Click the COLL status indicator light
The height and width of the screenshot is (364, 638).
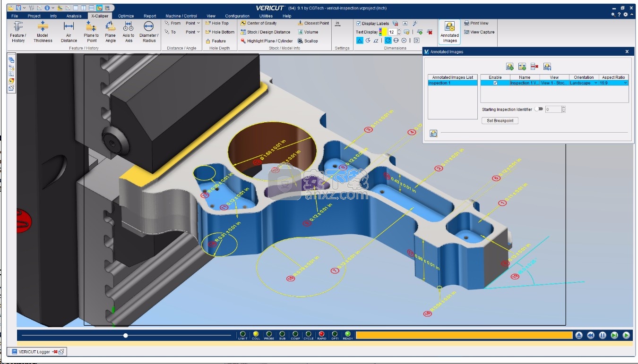click(x=256, y=334)
